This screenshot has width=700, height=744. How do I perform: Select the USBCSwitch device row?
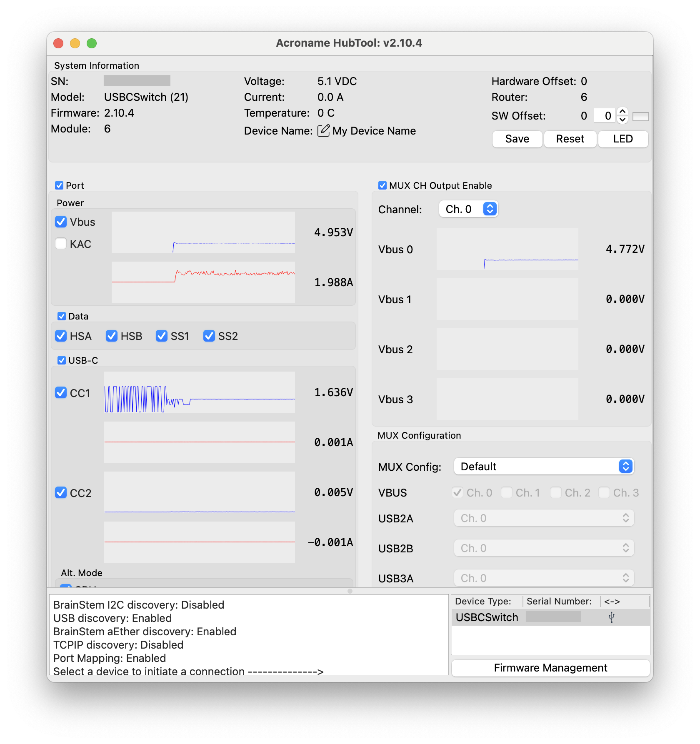click(x=550, y=617)
